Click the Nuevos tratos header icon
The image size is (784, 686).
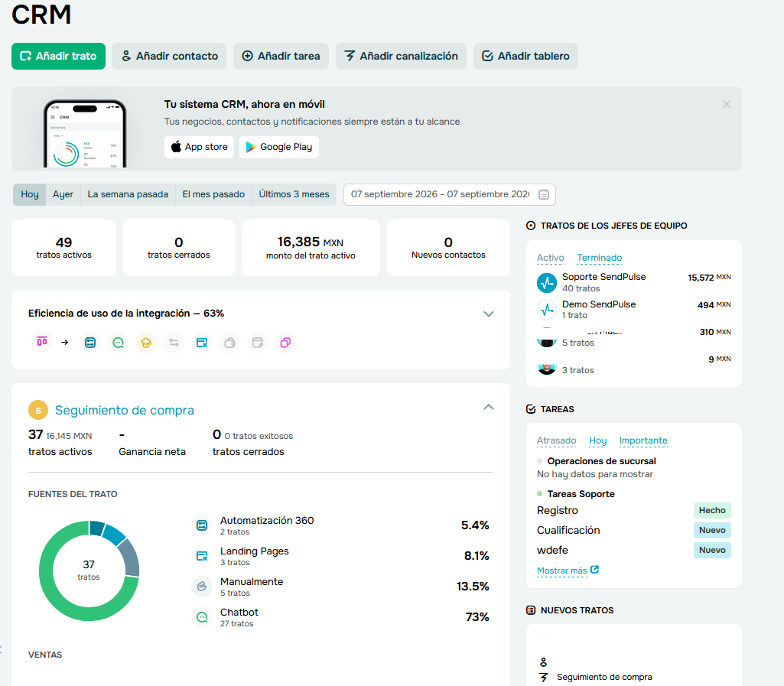[531, 610]
